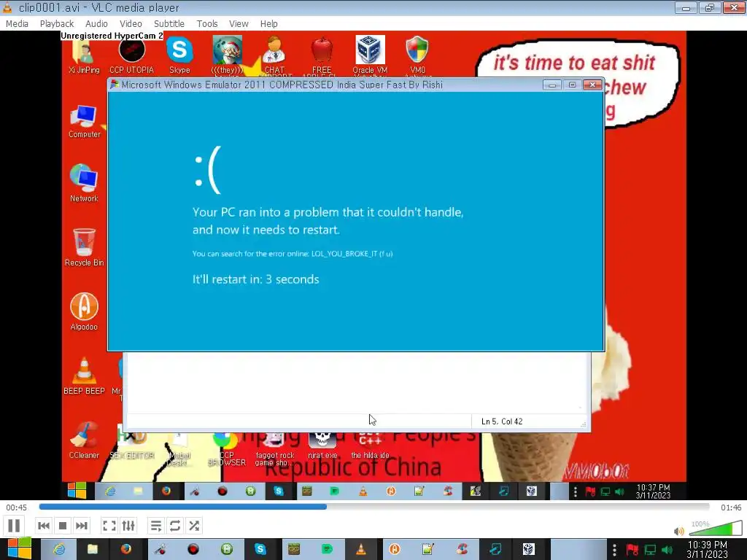Click the Recycle Bin icon in the video
Viewport: 747px width, 560px height.
[x=85, y=247]
